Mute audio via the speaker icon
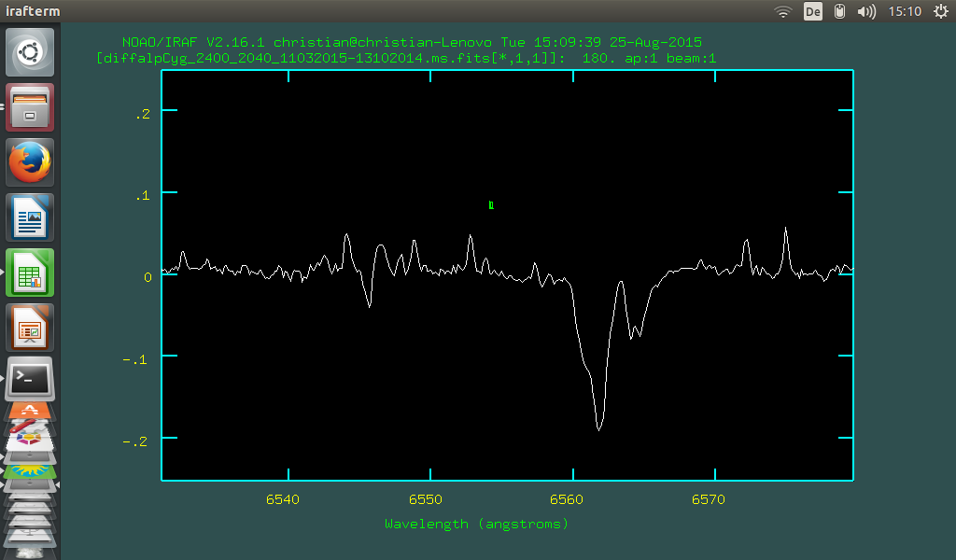This screenshot has height=560, width=956. coord(866,11)
